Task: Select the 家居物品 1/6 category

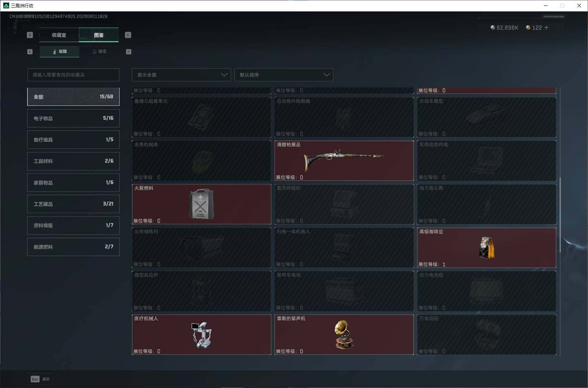Action: point(73,183)
